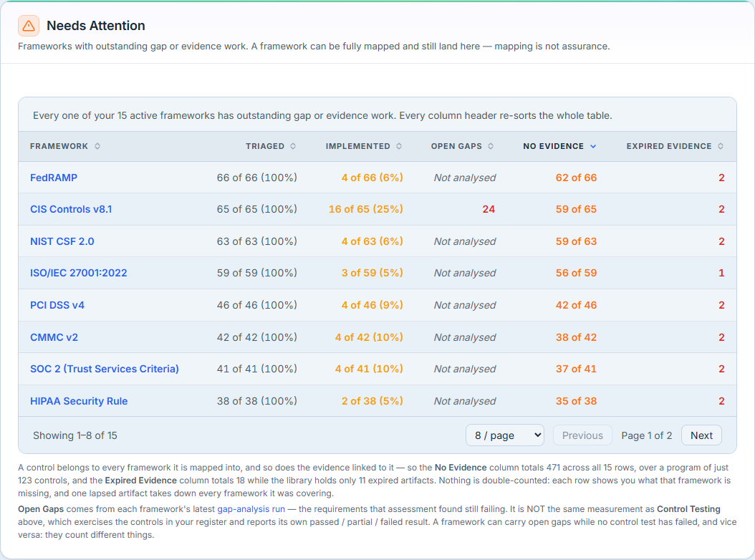The width and height of the screenshot is (755, 560).
Task: Click the 35 of 38 no-evidence cell
Action: click(576, 401)
